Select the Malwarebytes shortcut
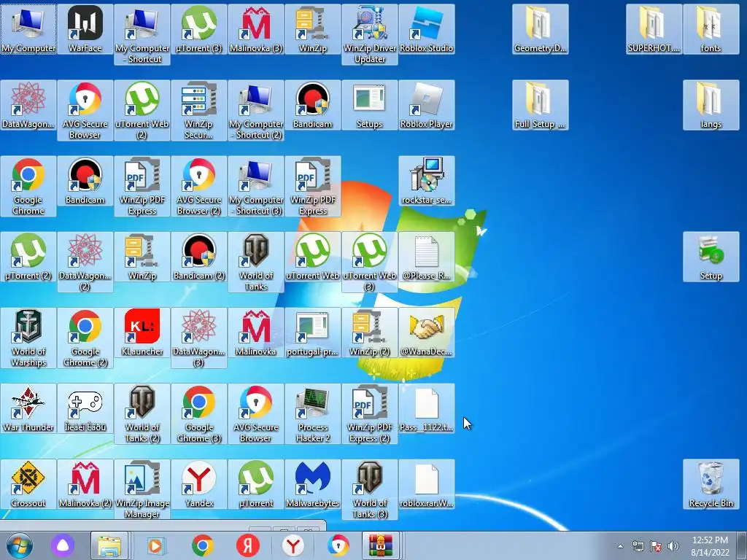Viewport: 747px width, 560px height. 312,483
